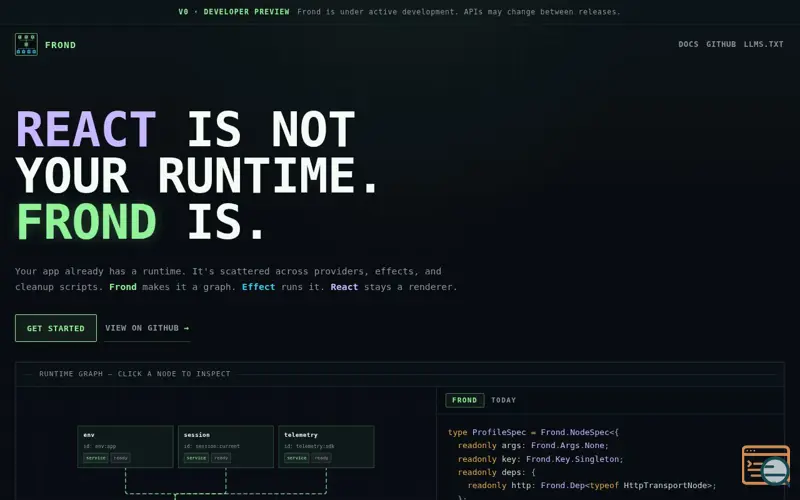Click the highlighted React word in tagline
Screen dimensions: 800x500
pos(344,287)
